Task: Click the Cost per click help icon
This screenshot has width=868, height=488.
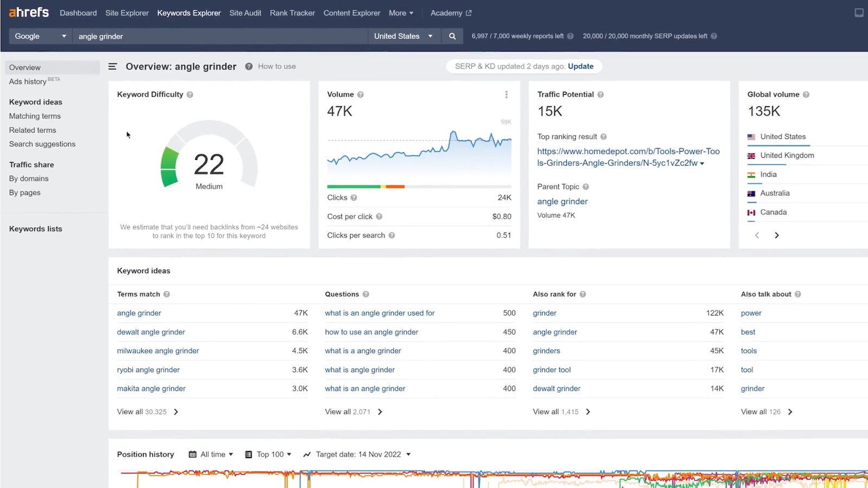Action: (379, 216)
